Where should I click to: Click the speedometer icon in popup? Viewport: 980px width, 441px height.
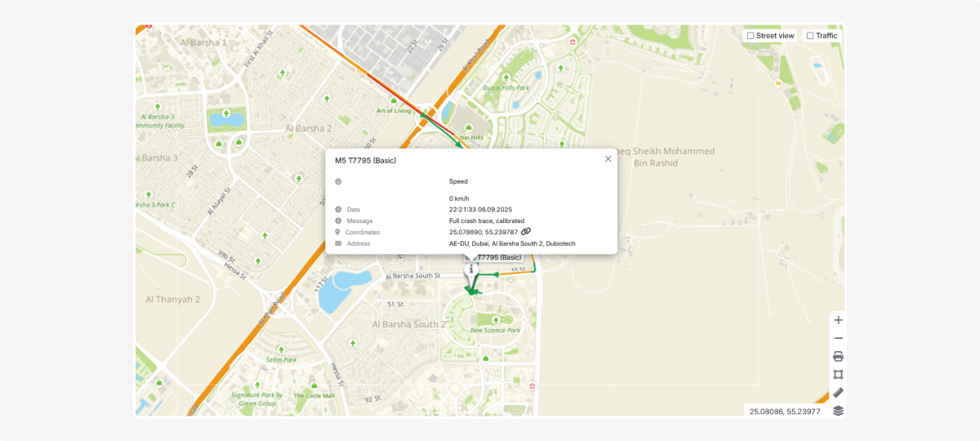[x=338, y=181]
